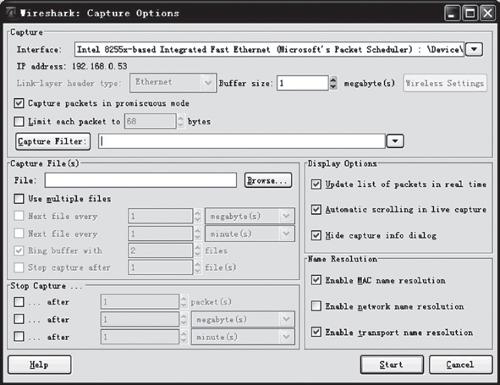Close the Capture Options dialog
Viewport: 500px width, 385px height.
(488, 13)
